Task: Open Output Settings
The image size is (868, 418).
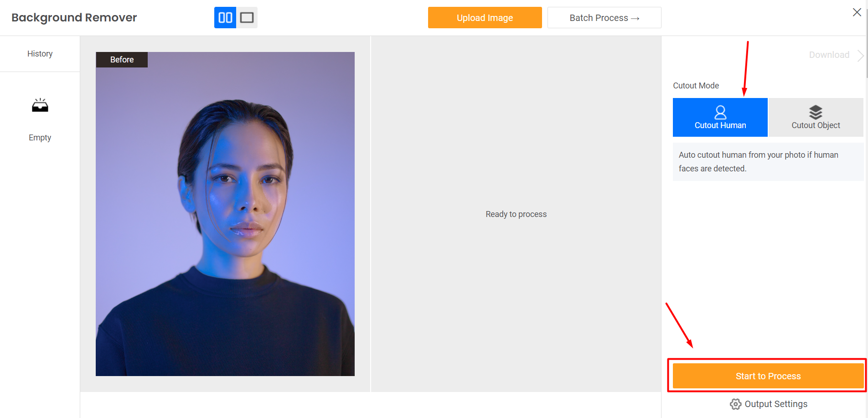Action: (x=768, y=404)
